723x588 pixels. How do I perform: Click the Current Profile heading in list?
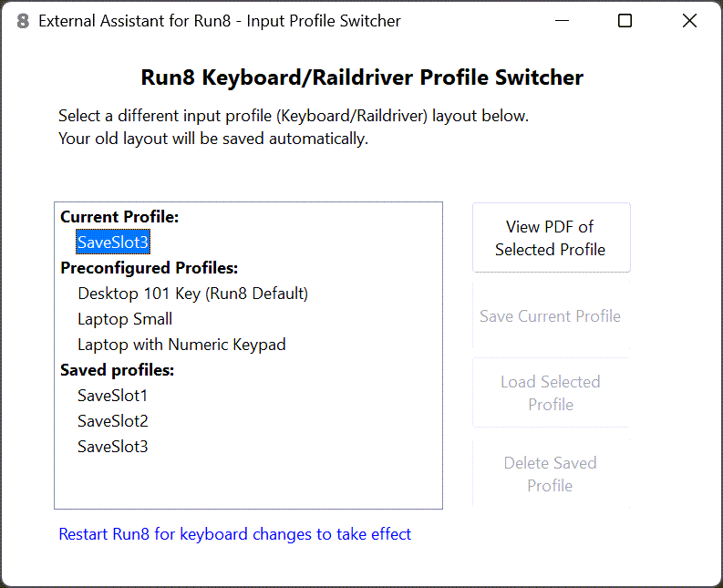pyautogui.click(x=119, y=217)
